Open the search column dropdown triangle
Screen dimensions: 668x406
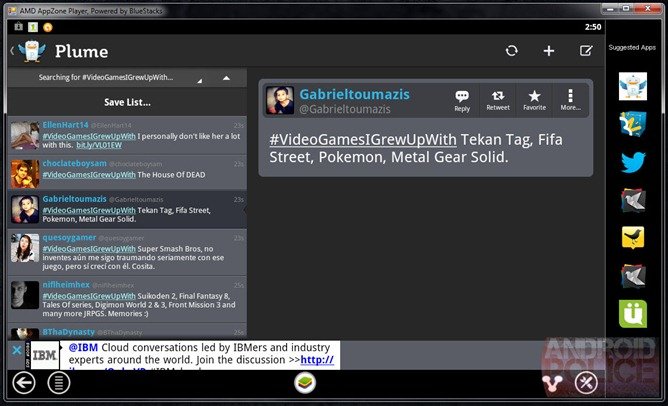pyautogui.click(x=199, y=81)
